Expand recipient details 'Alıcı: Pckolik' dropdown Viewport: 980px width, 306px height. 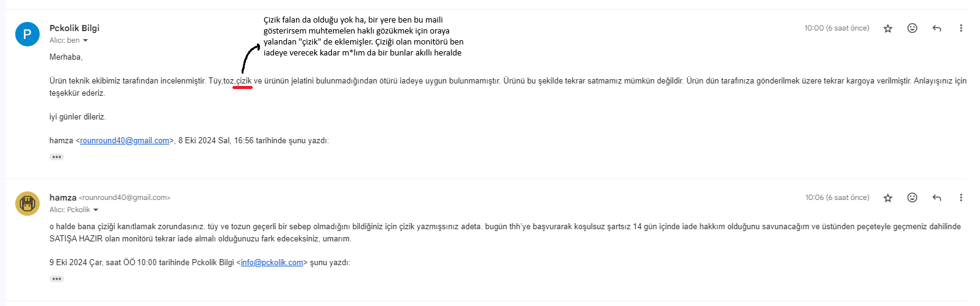tap(96, 210)
